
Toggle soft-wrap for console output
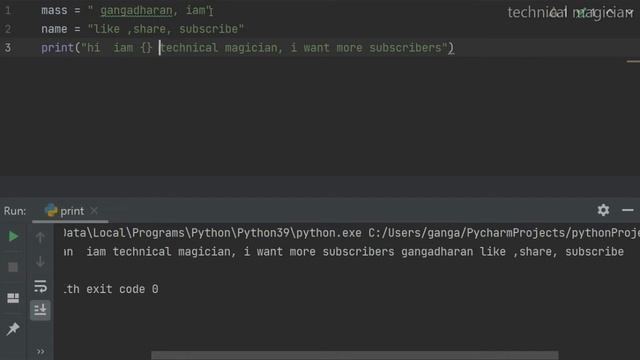40,286
